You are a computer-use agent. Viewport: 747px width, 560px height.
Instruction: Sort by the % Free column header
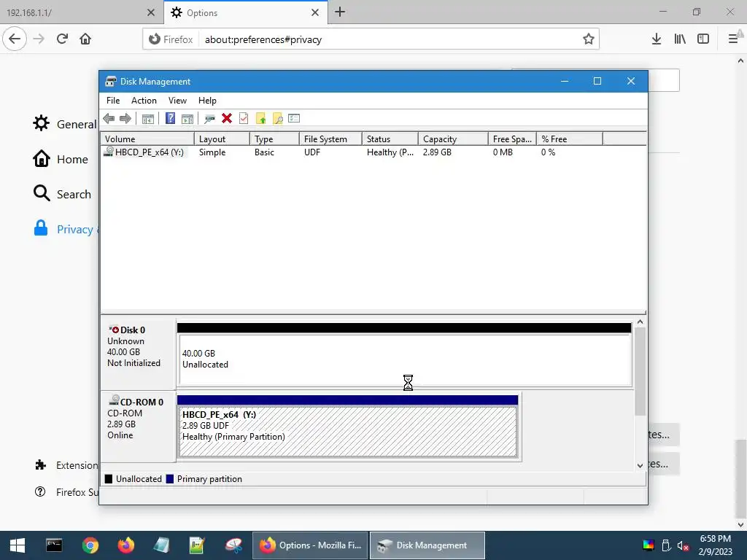570,139
